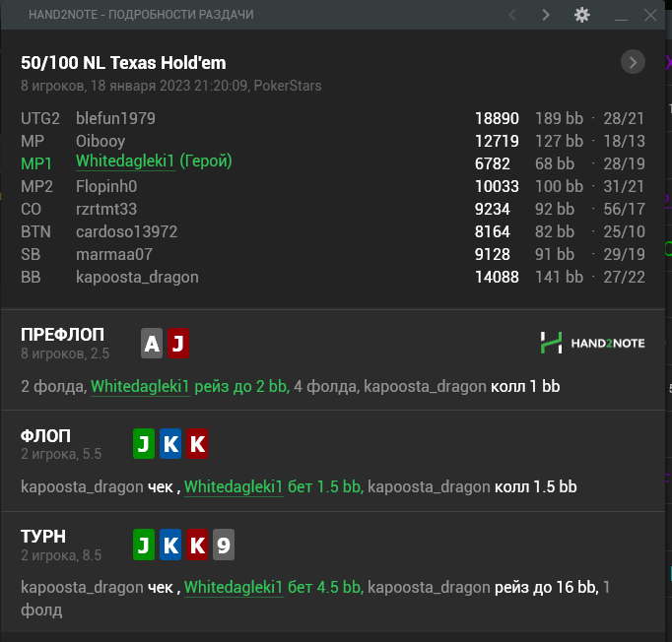Click the red King card on the flop
Image resolution: width=672 pixels, height=642 pixels.
[x=197, y=444]
